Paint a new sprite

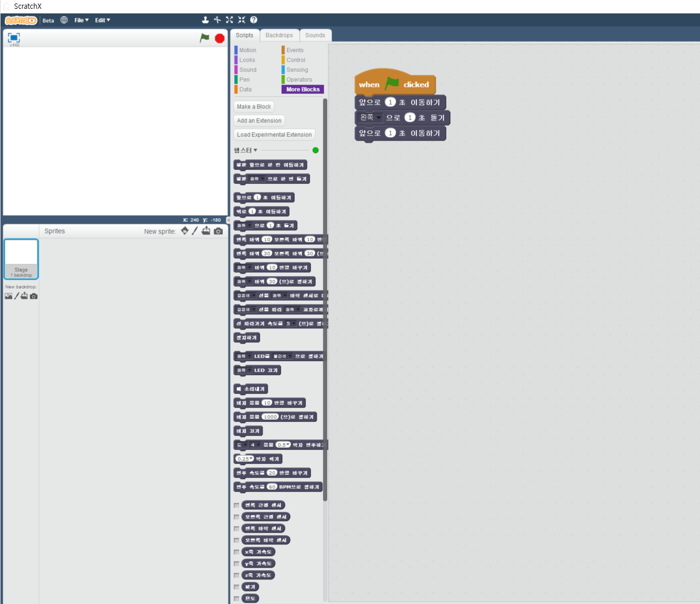coord(195,231)
